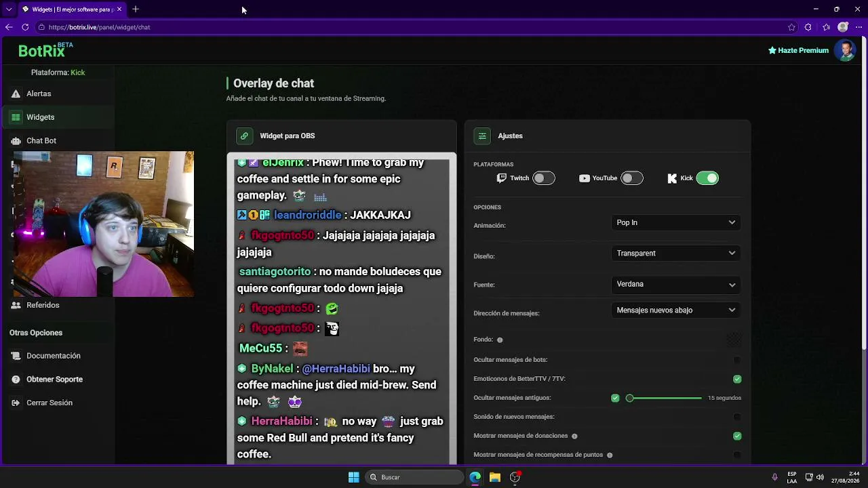Click the donaciones info icon

574,436
